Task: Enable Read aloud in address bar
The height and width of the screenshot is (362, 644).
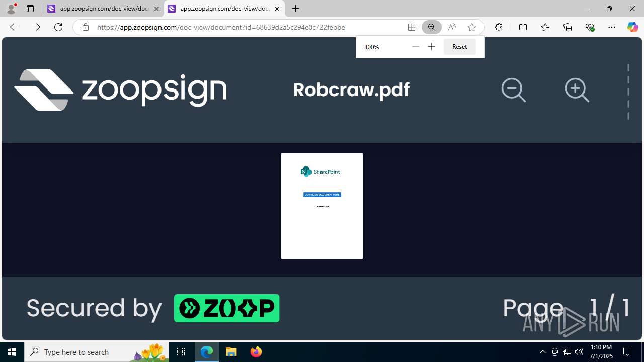Action: click(452, 27)
